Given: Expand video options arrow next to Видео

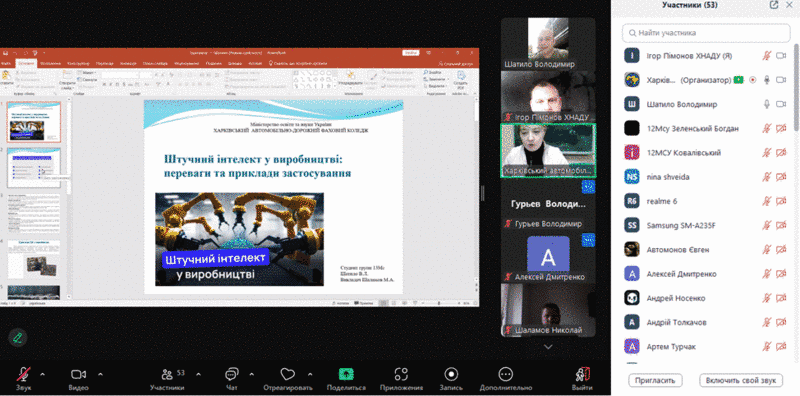Looking at the screenshot, I should pyautogui.click(x=100, y=374).
